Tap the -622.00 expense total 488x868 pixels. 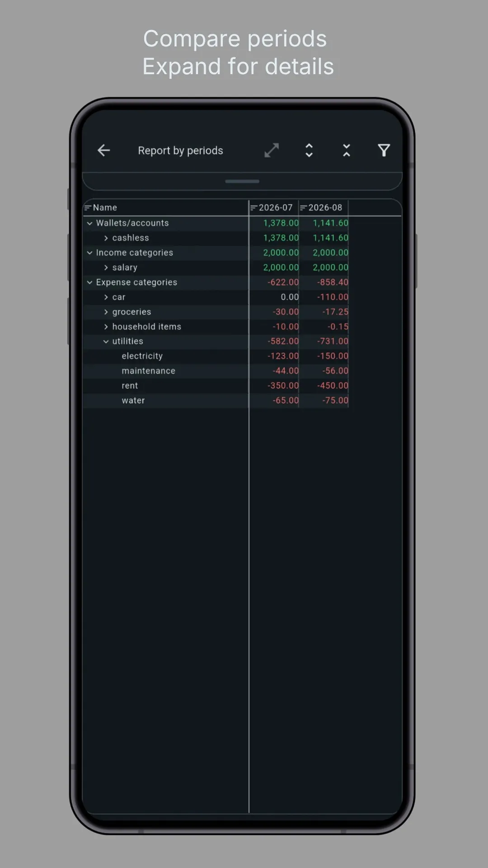coord(283,282)
